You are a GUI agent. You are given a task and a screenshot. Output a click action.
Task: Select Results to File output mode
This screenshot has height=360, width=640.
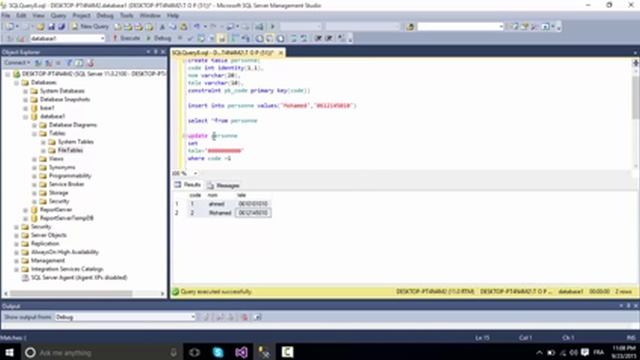[280, 38]
